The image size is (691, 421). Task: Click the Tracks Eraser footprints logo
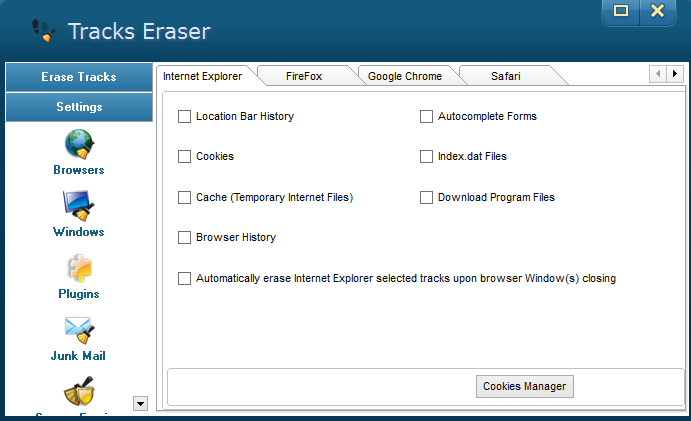click(x=44, y=31)
